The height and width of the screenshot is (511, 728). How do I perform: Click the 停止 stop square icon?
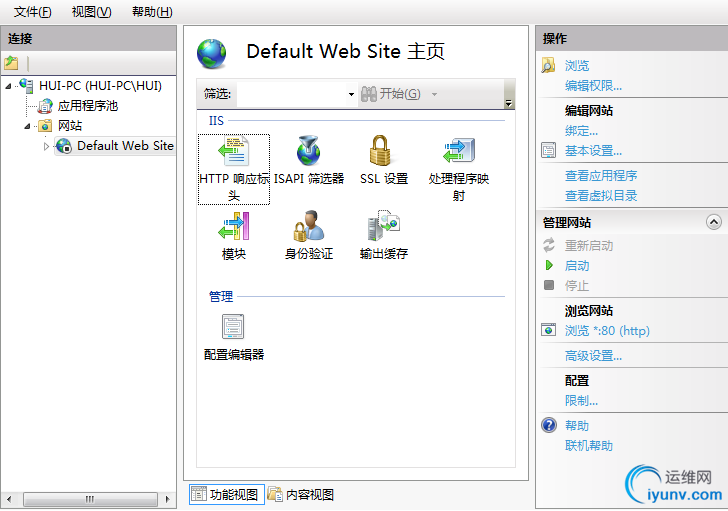[x=549, y=285]
